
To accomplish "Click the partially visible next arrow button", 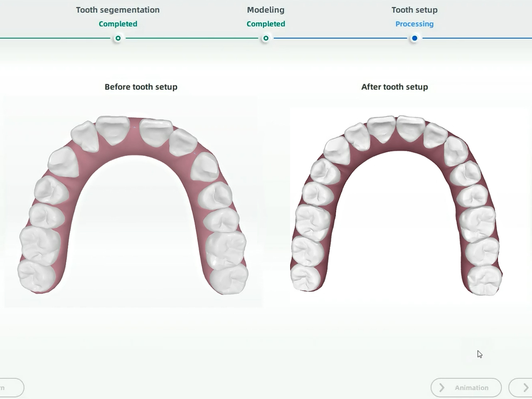I will click(x=523, y=387).
